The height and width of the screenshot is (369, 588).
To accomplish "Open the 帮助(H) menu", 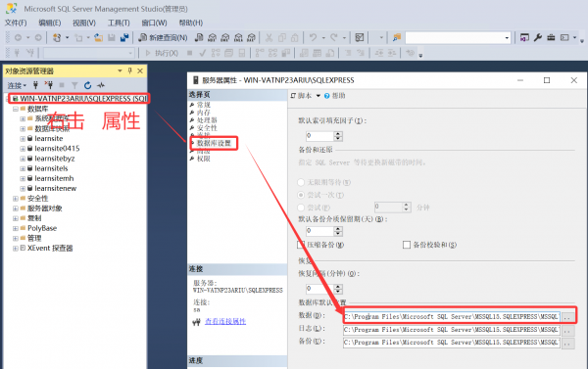I will click(190, 23).
